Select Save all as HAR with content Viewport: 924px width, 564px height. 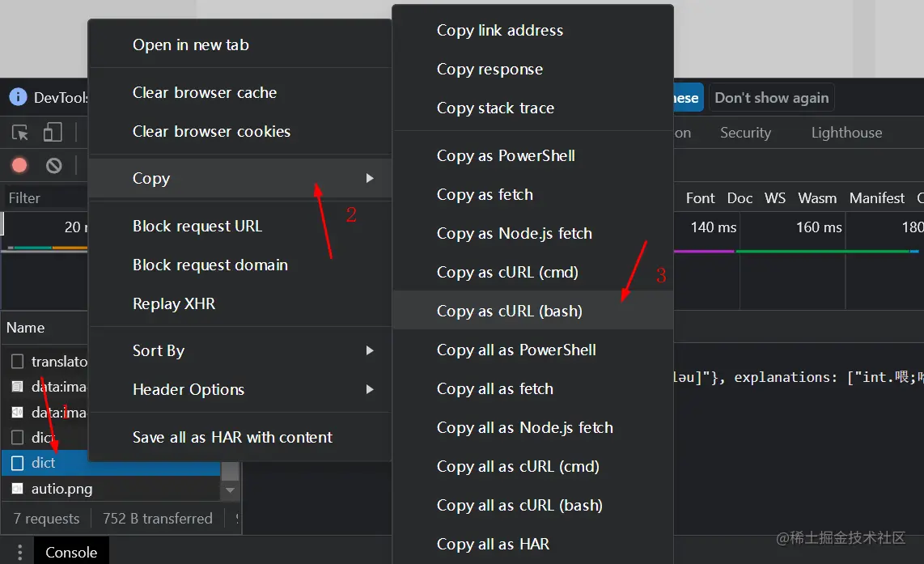pos(232,437)
